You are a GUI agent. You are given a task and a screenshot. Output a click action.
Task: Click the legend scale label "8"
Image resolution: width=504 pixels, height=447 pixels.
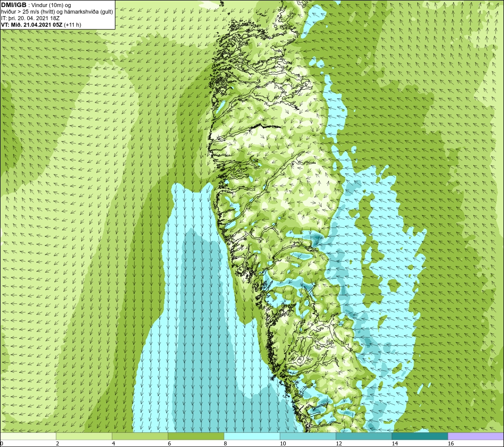point(225,444)
